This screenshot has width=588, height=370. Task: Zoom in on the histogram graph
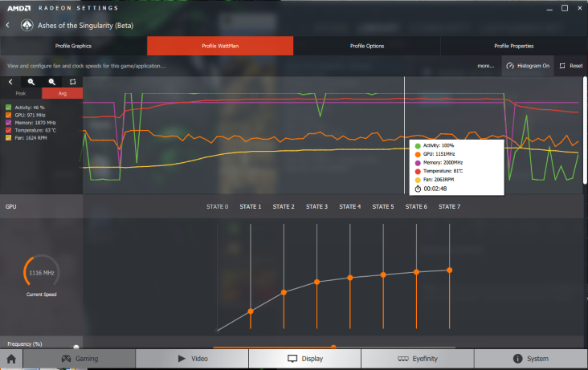(x=31, y=82)
